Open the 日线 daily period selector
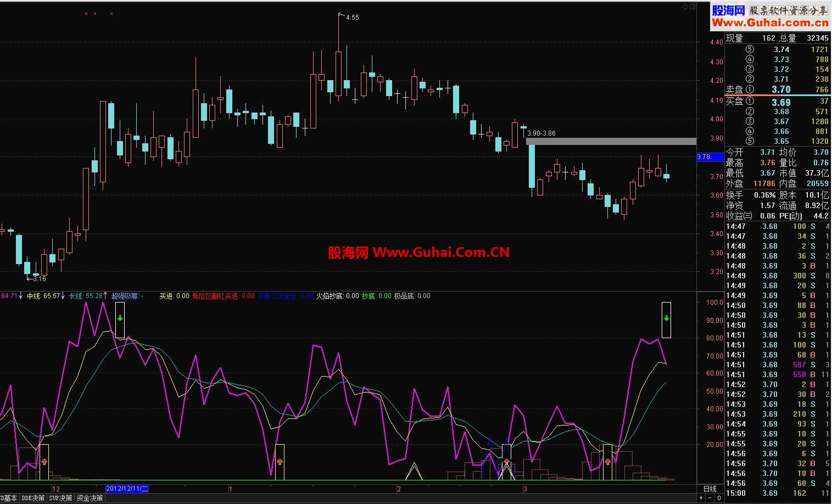Viewport: 832px width, 504px height. coord(710,489)
